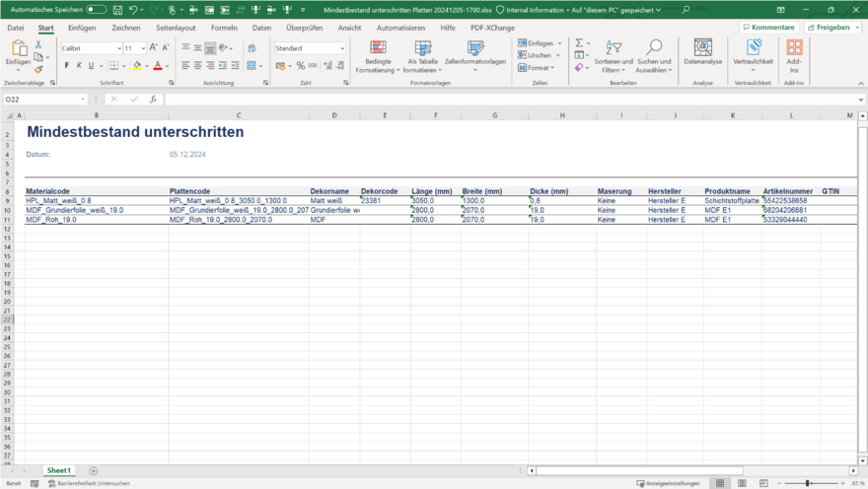This screenshot has width=868, height=489.
Task: Decrease font size with smaller A icon
Action: click(x=165, y=48)
